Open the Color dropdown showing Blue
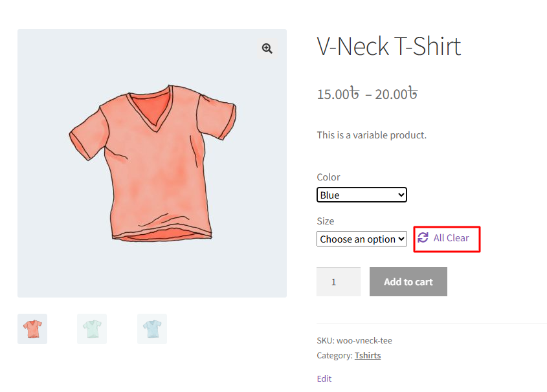Screen dimensions: 547x392 361,195
